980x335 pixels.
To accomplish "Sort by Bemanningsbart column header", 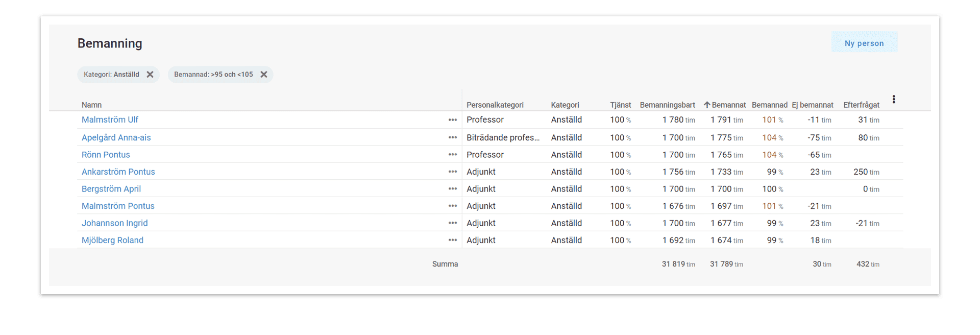I will tap(667, 105).
